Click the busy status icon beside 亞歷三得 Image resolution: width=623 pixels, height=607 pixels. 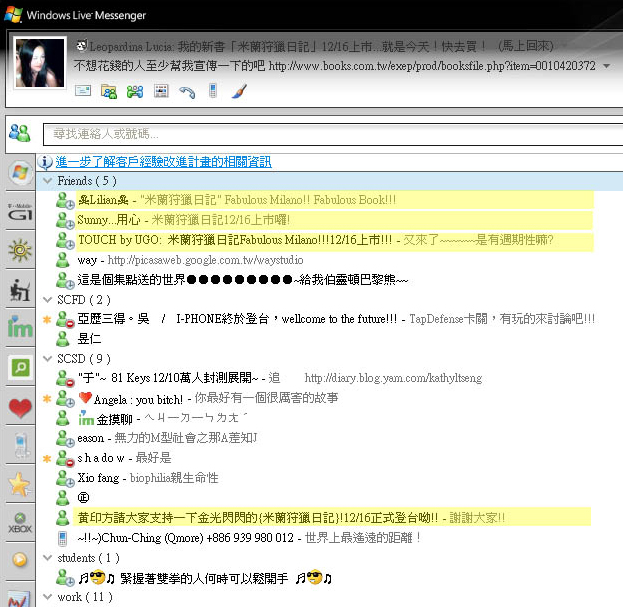(65, 319)
